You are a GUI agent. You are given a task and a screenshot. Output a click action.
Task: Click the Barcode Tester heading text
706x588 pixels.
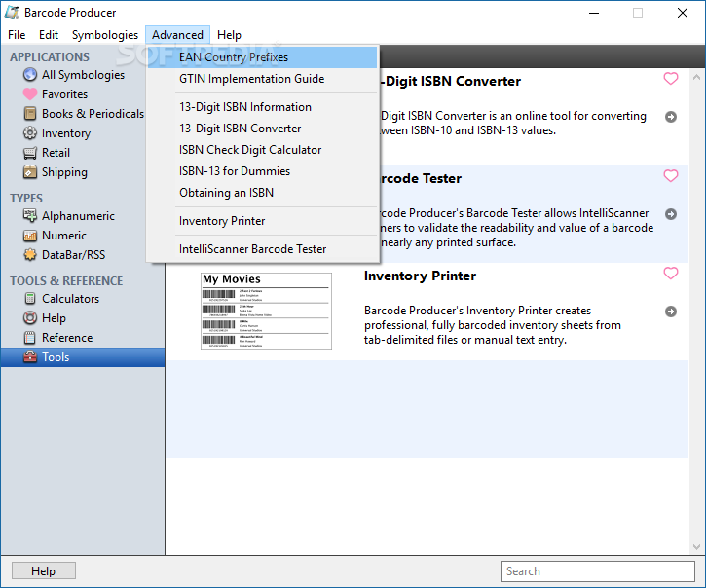pyautogui.click(x=420, y=178)
